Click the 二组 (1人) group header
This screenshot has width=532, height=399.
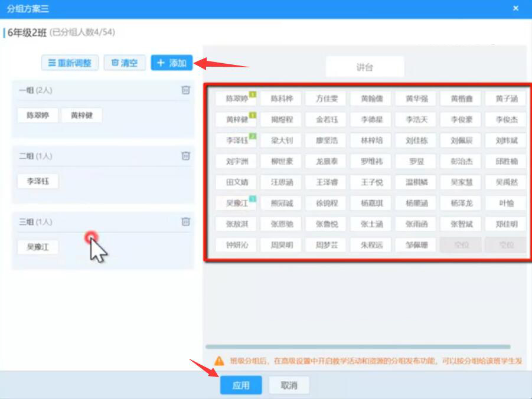[35, 156]
